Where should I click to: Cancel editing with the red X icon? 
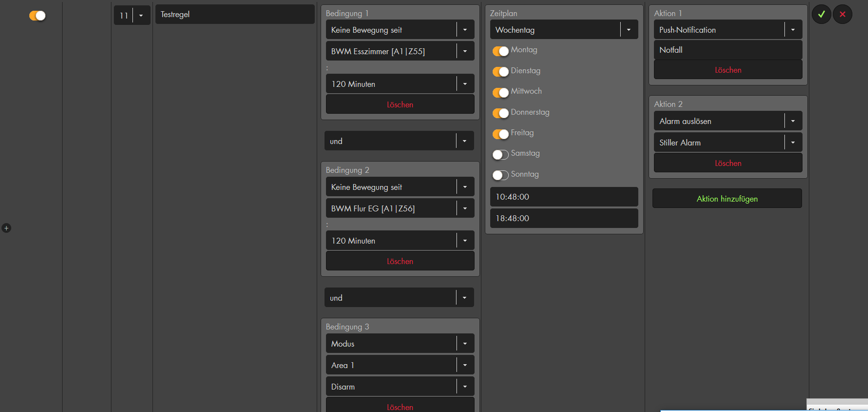pos(843,14)
